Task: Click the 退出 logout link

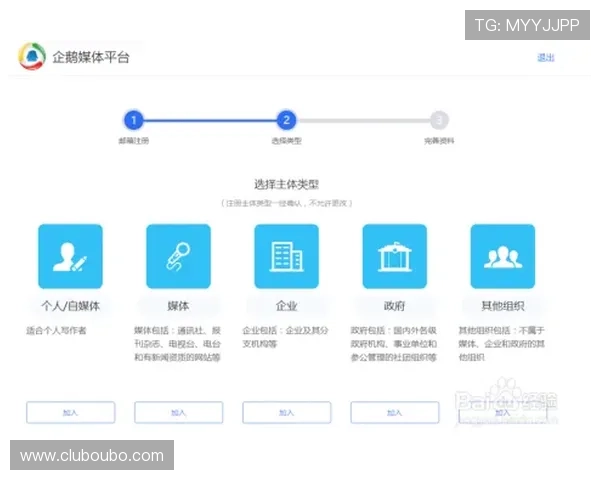Action: 546,58
